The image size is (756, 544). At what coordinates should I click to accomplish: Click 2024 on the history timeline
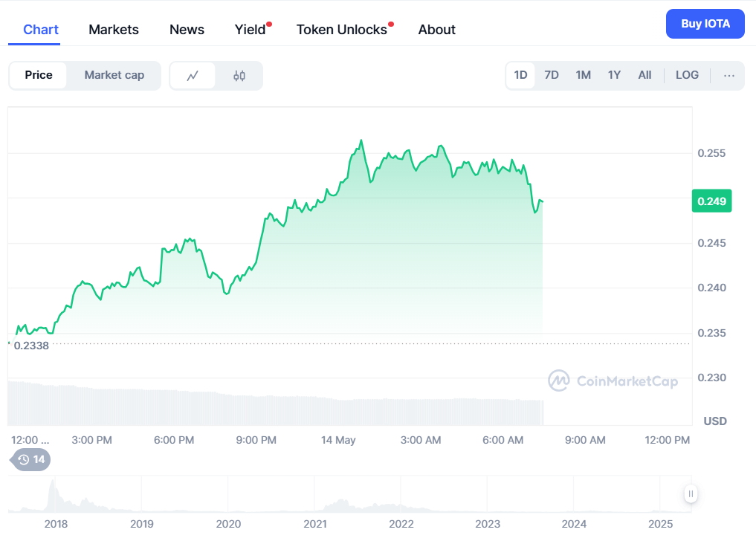tap(574, 524)
